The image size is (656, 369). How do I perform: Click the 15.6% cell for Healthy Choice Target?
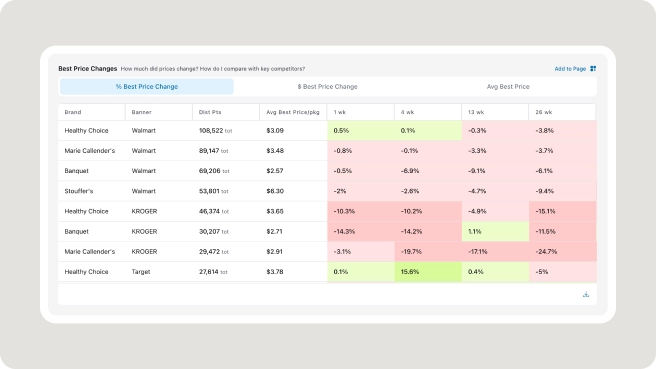[428, 272]
